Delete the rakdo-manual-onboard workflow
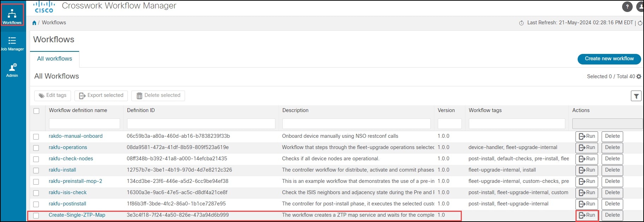Screen dimensions: 644x222 tap(612, 136)
